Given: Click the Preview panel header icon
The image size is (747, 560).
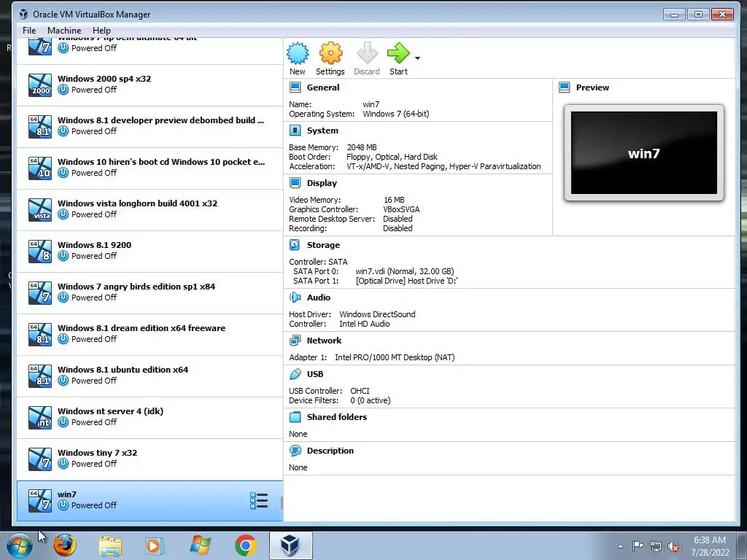Looking at the screenshot, I should click(x=565, y=87).
